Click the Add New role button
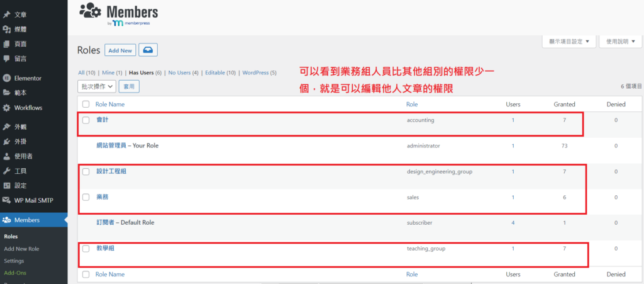644x284 pixels. click(x=120, y=50)
